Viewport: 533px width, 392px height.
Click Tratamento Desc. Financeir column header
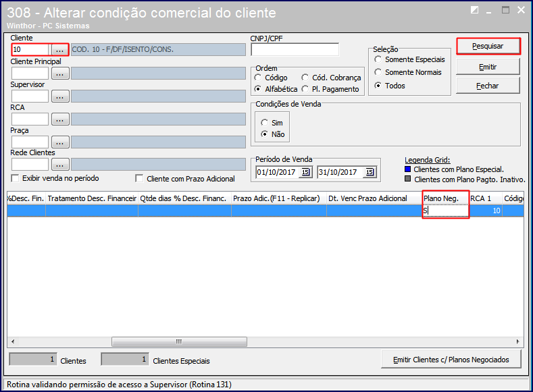92,198
